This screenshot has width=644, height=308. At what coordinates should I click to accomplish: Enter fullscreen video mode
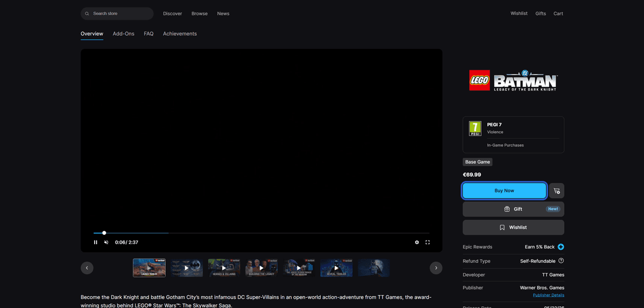[x=428, y=242]
